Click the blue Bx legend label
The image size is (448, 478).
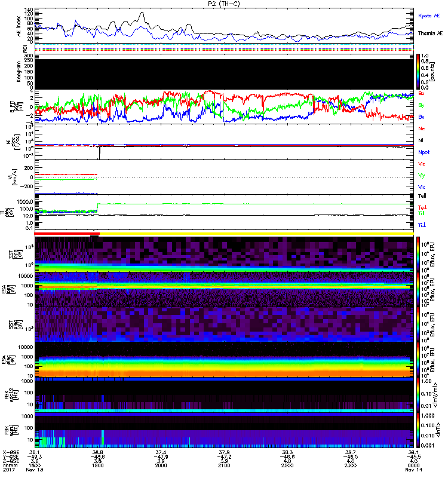tap(422, 117)
